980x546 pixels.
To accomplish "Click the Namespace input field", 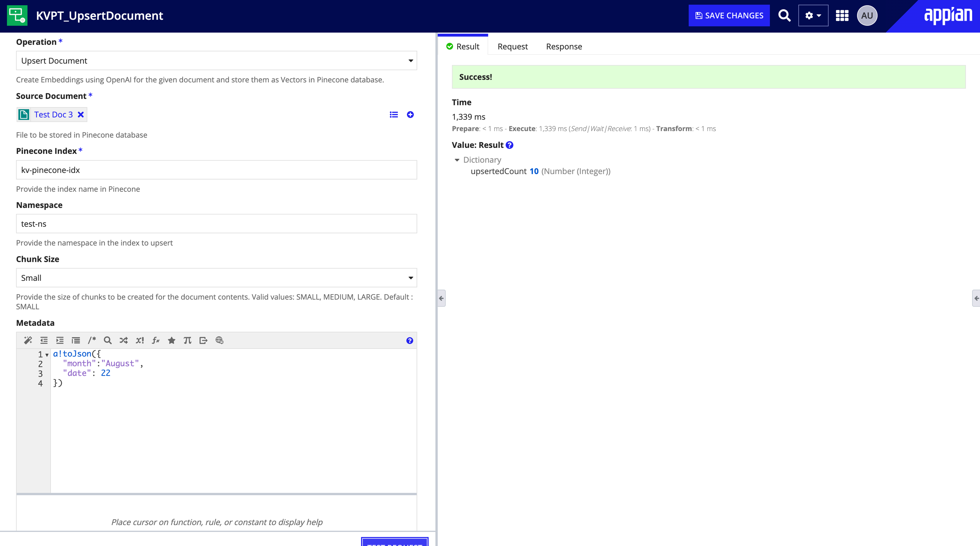I will click(x=216, y=224).
